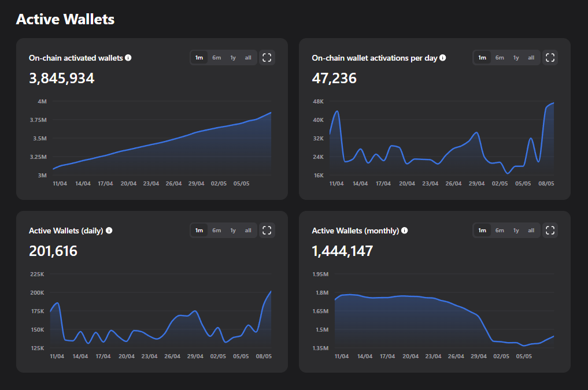Click info icon beside On-chain activated wallets
Image resolution: width=588 pixels, height=390 pixels.
pyautogui.click(x=128, y=58)
